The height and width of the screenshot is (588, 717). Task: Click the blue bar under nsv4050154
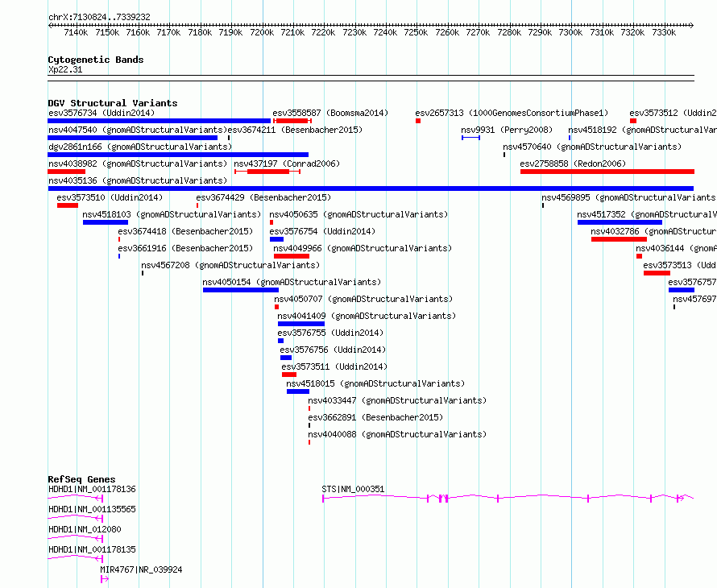coord(241,290)
